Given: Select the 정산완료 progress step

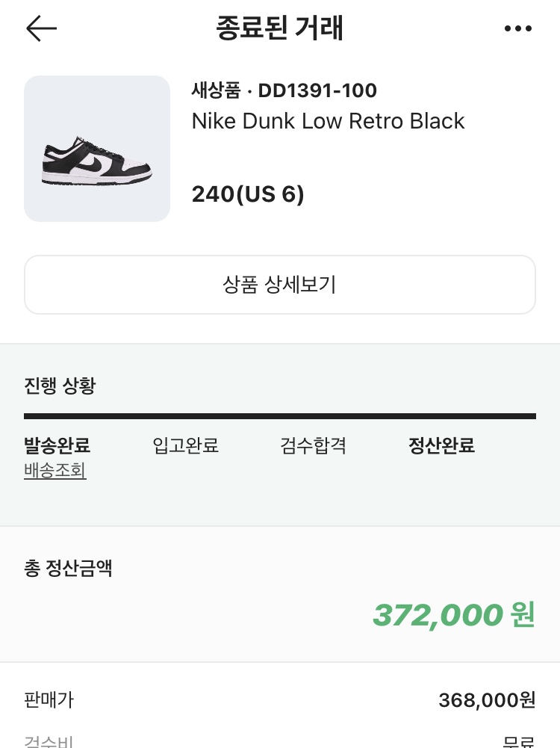Looking at the screenshot, I should (441, 445).
